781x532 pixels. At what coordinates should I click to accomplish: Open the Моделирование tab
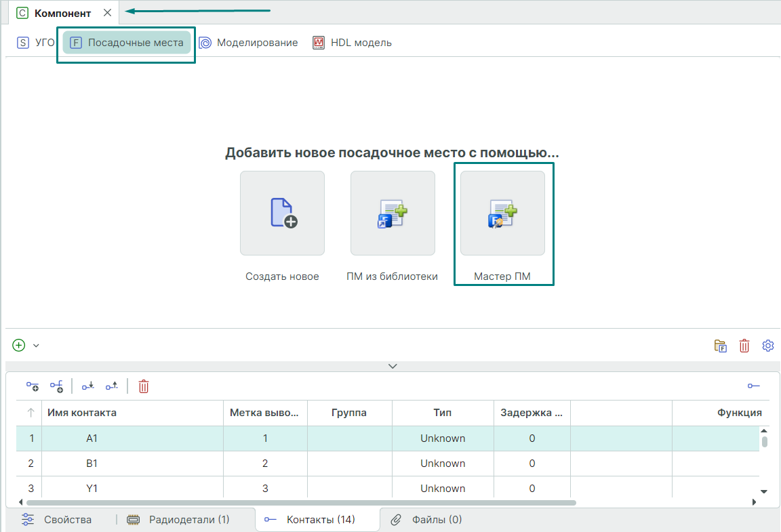click(x=249, y=43)
